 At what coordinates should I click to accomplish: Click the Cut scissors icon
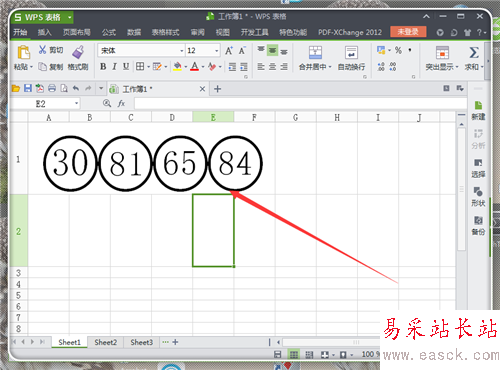click(42, 50)
